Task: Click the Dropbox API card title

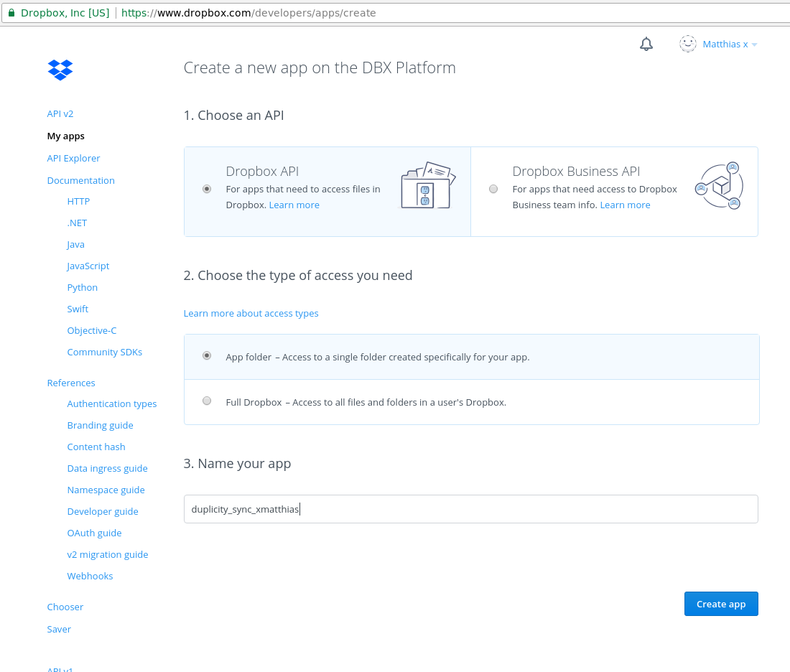Action: (x=262, y=172)
